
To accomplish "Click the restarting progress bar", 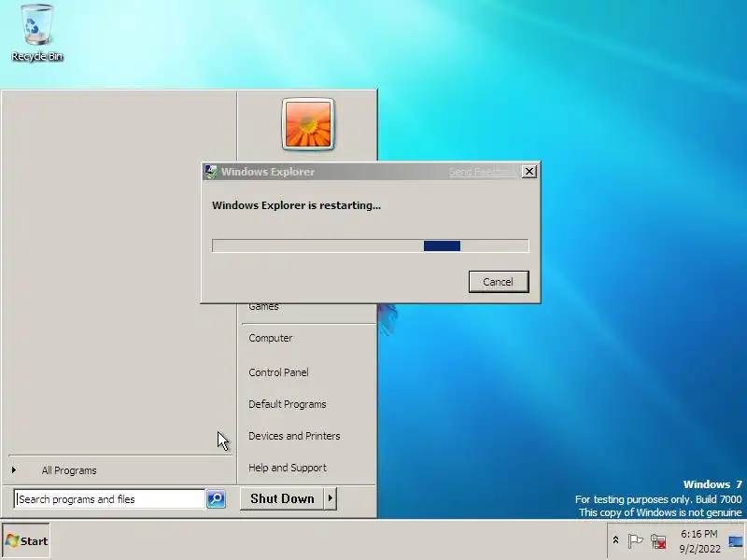I will click(x=370, y=245).
